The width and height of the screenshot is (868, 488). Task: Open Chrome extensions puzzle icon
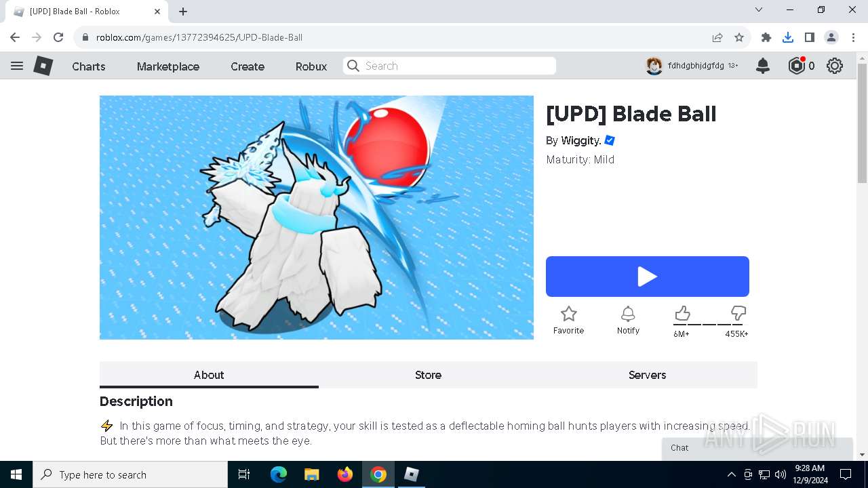tap(766, 37)
